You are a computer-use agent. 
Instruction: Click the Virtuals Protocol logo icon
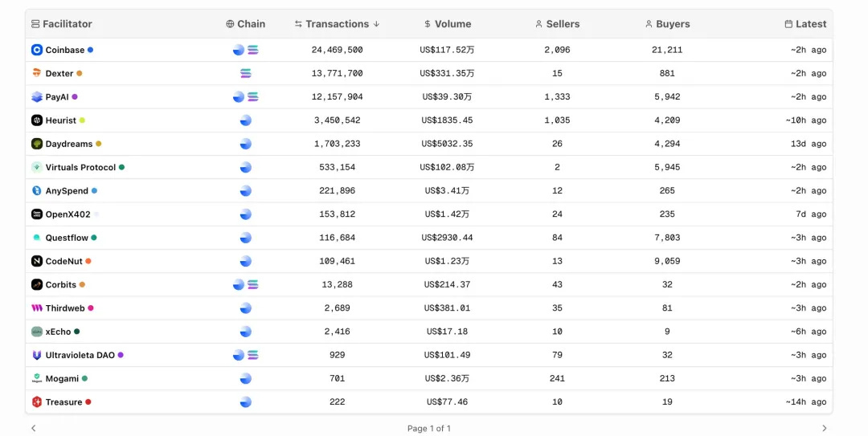pos(36,167)
